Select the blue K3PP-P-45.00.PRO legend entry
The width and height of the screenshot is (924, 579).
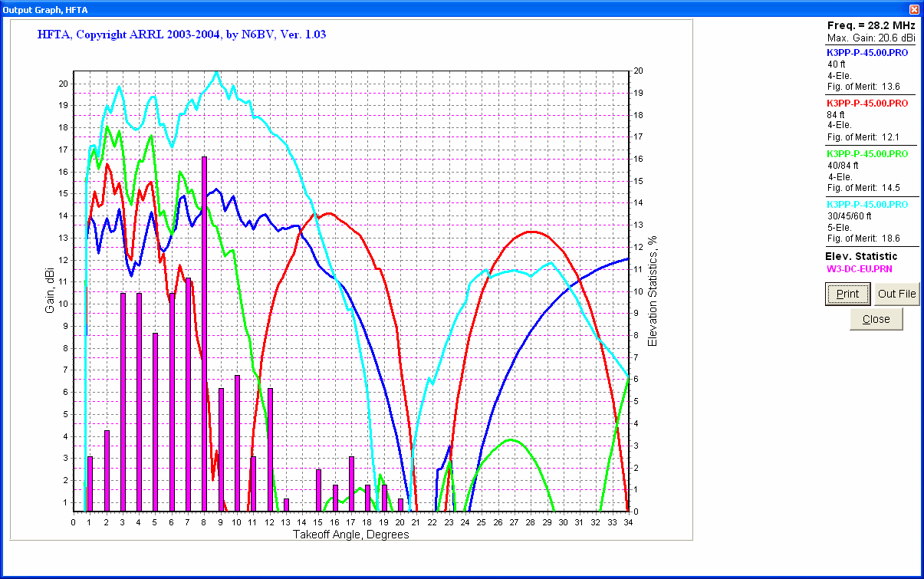click(x=866, y=53)
